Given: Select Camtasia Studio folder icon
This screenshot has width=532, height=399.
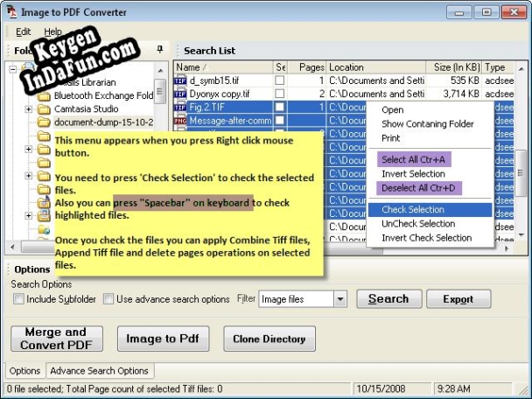Looking at the screenshot, I should coord(44,109).
